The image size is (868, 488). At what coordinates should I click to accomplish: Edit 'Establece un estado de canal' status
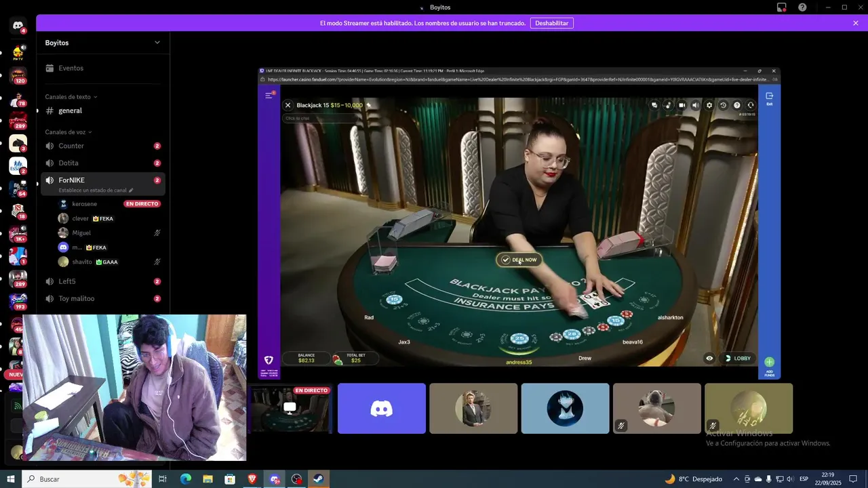[96, 190]
